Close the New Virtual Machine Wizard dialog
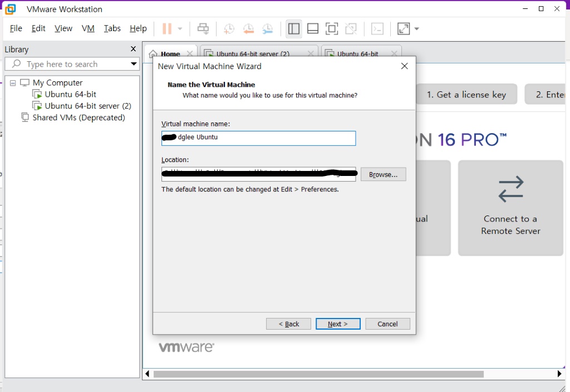 pos(405,66)
